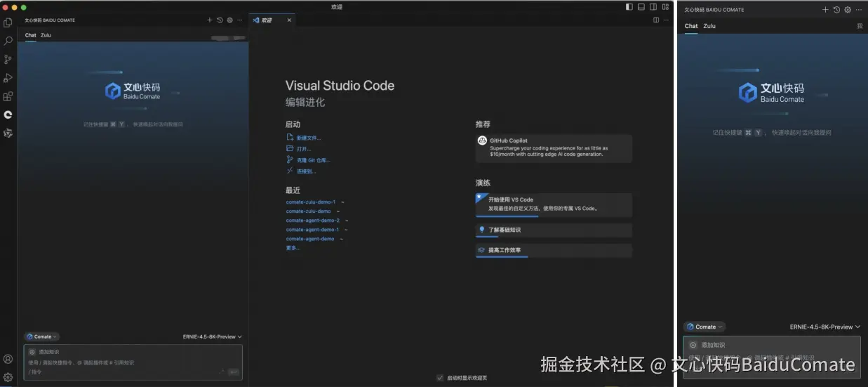This screenshot has height=387, width=868.
Task: Click the 连接到... link
Action: [x=307, y=171]
